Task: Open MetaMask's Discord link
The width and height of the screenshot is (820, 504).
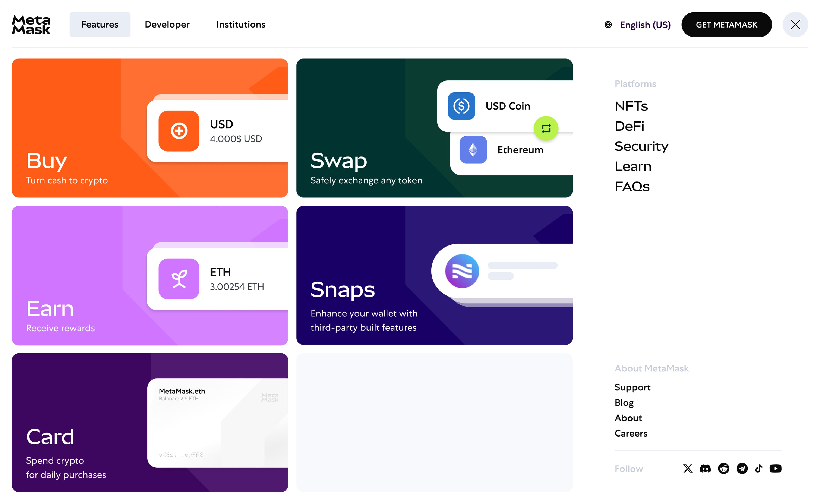Action: pos(705,468)
